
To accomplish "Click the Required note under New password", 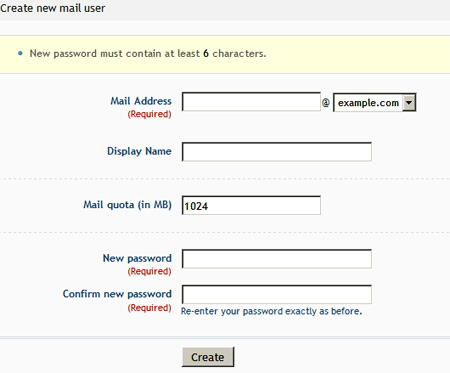I will tap(149, 272).
